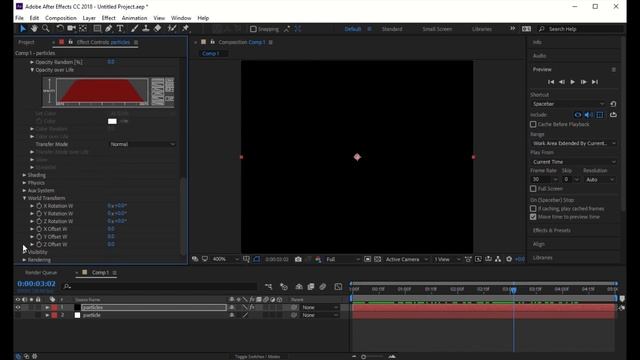Select the Selection (arrow) tool

point(22,29)
